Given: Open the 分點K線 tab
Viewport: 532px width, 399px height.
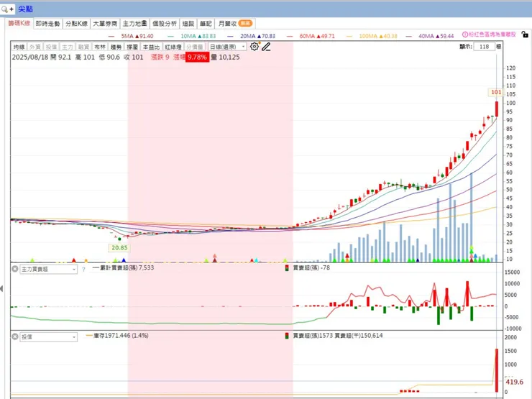Looking at the screenshot, I should coord(77,24).
